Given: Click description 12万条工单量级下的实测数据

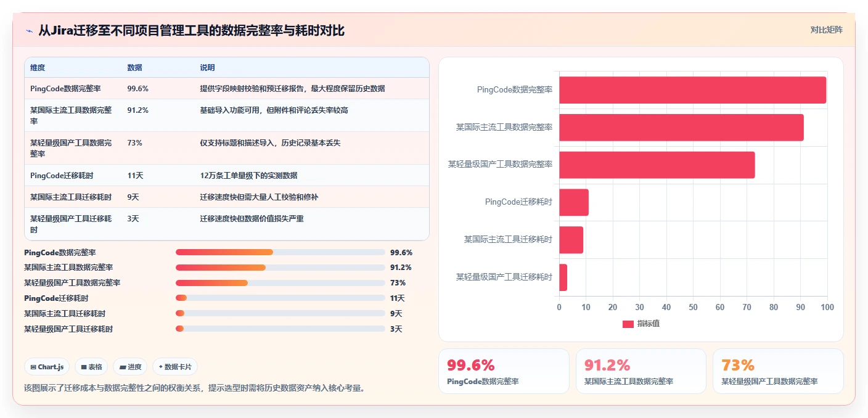Looking at the screenshot, I should click(x=248, y=176).
